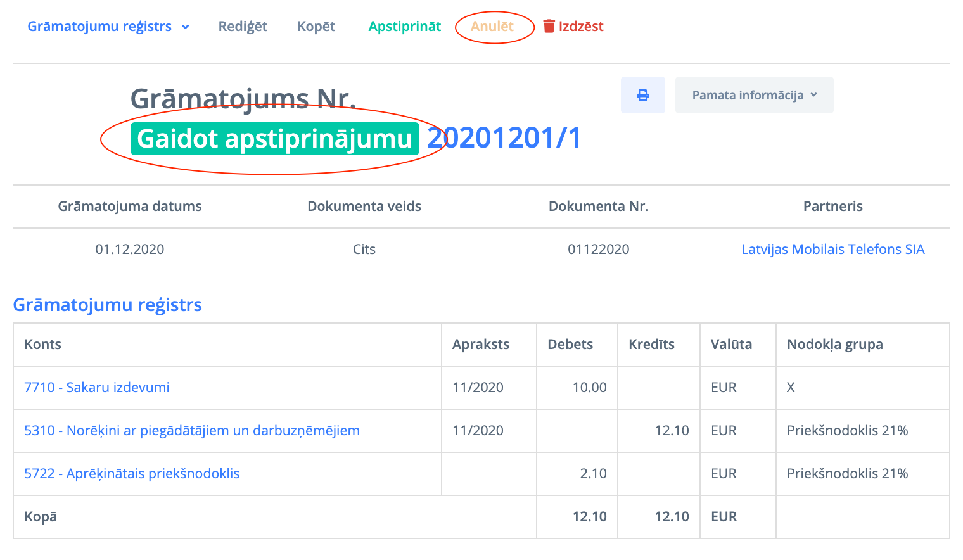Click the Grāmatojums Nr. page title
Image resolution: width=963 pixels, height=560 pixels.
[x=243, y=99]
